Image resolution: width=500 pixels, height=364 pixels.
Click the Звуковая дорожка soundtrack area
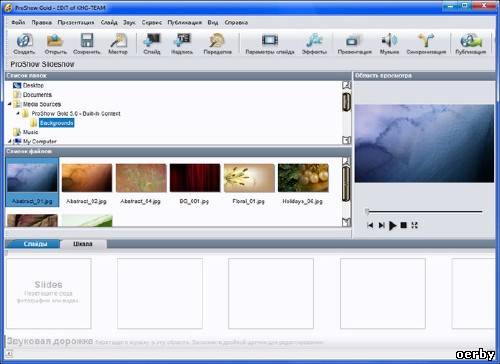click(x=250, y=342)
